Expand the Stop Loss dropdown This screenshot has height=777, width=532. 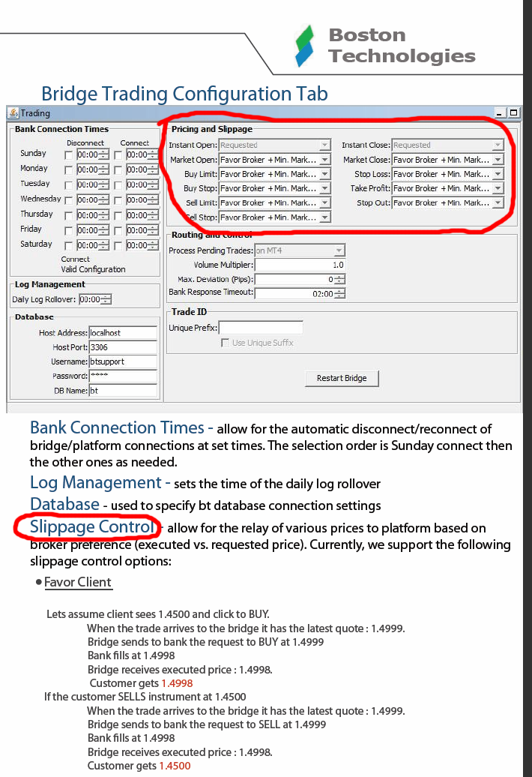coord(448,174)
